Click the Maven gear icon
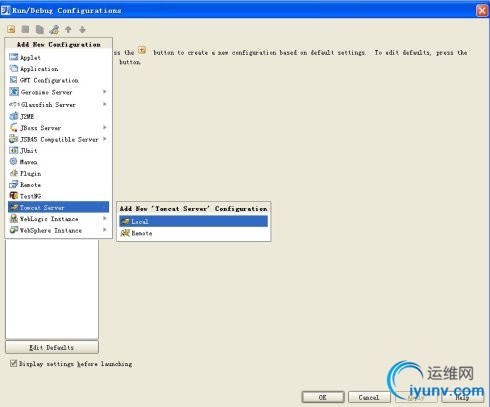Image resolution: width=490 pixels, height=407 pixels. pos(13,161)
